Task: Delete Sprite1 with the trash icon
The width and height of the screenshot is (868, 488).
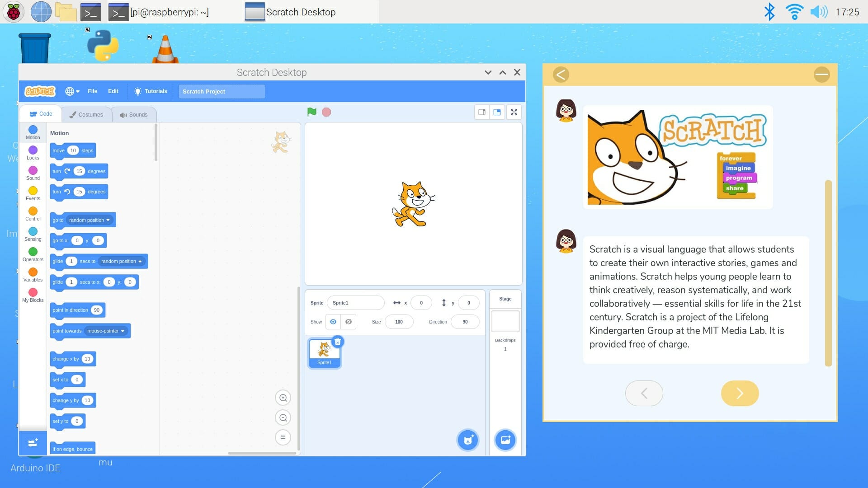Action: tap(338, 342)
